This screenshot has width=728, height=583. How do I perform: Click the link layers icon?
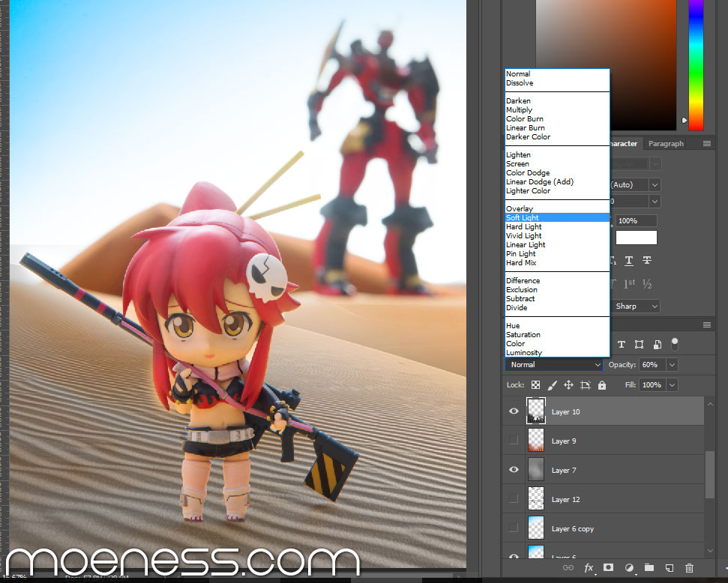coord(568,568)
